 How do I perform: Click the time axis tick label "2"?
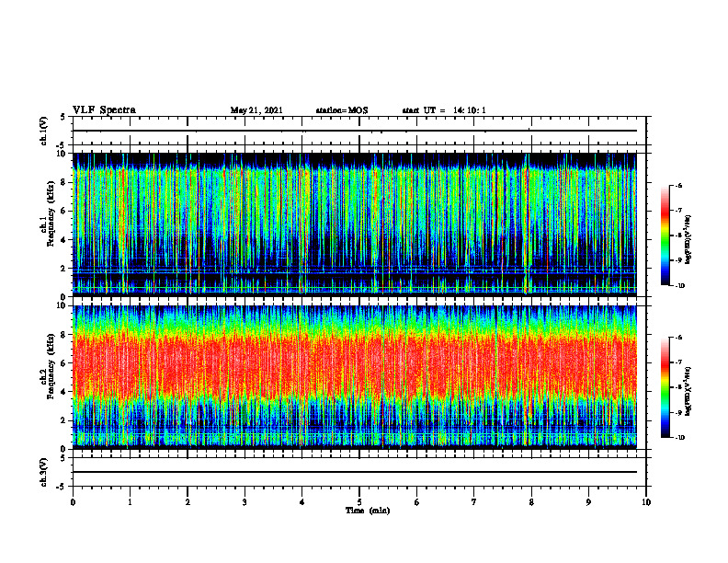point(188,502)
